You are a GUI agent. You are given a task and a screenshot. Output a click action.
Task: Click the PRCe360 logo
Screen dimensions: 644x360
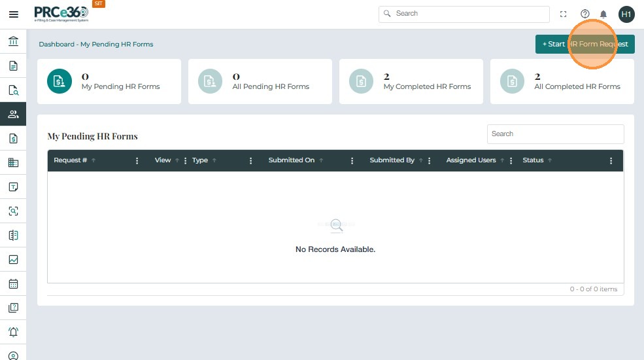pyautogui.click(x=61, y=14)
